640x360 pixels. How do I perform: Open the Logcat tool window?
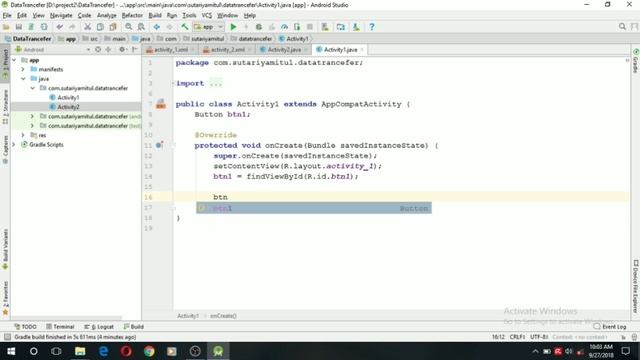point(99,327)
